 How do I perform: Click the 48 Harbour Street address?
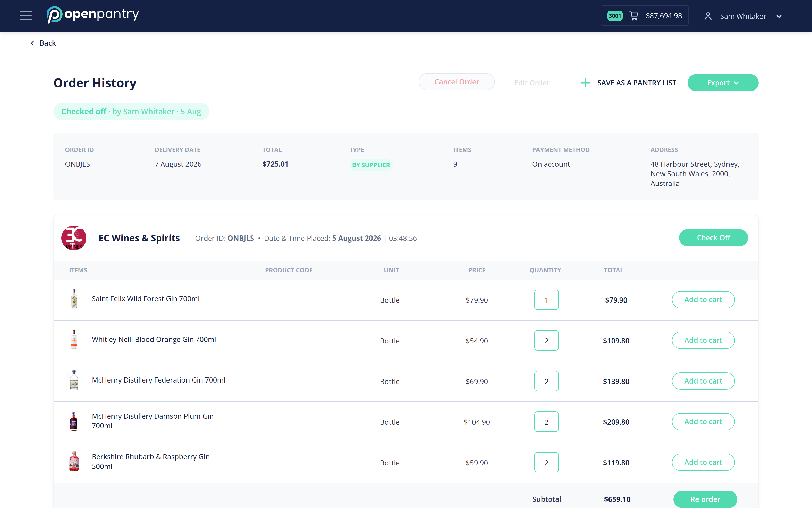pos(695,174)
